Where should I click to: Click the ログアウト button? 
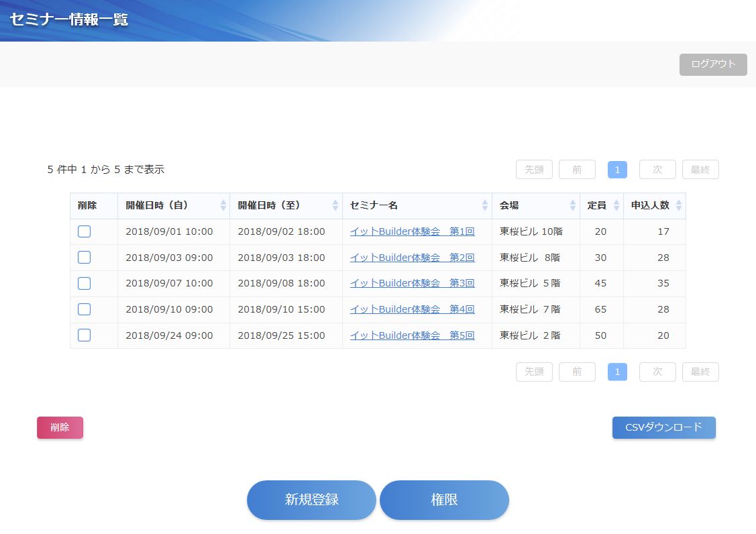click(713, 64)
